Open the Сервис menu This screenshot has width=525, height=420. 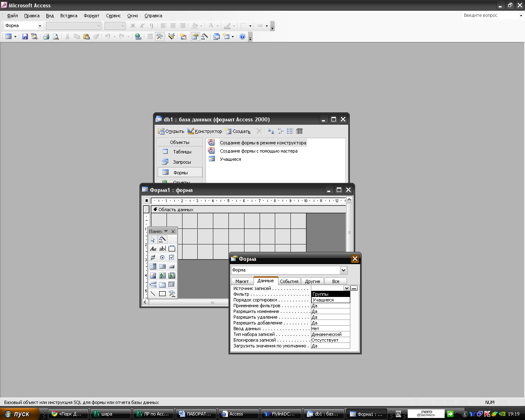pos(113,16)
